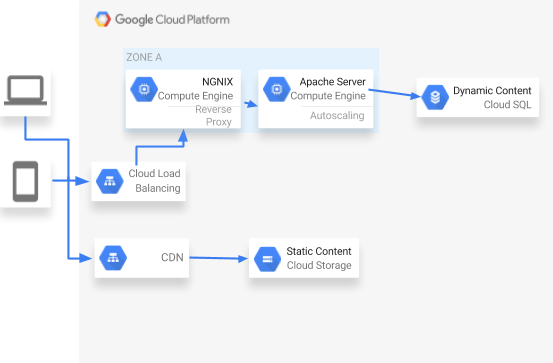Click the Cloud Load Balancing icon
This screenshot has height=363, width=553.
(x=110, y=181)
